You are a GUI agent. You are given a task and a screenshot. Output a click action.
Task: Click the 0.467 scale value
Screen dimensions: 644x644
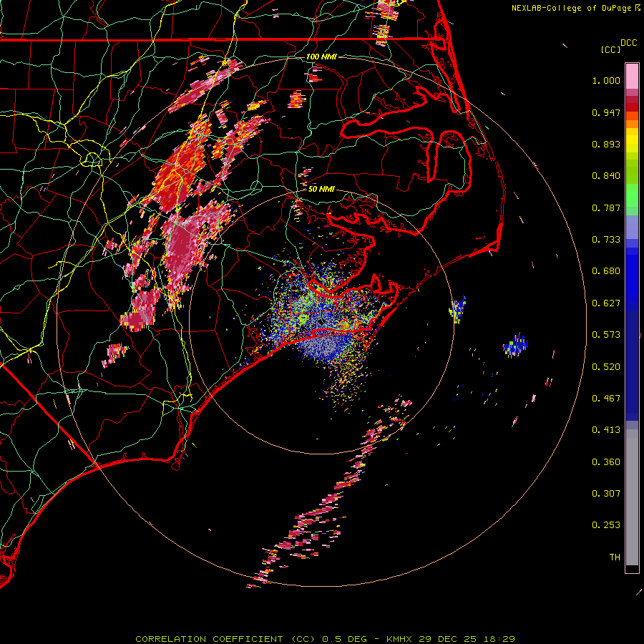[606, 399]
